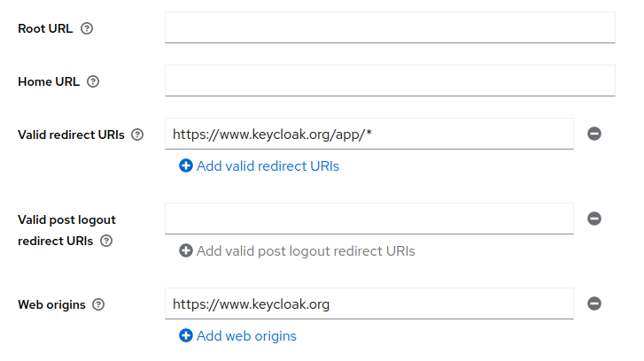644x361 pixels.
Task: Remove the https://www.keycloak.org web origin
Action: (x=594, y=303)
